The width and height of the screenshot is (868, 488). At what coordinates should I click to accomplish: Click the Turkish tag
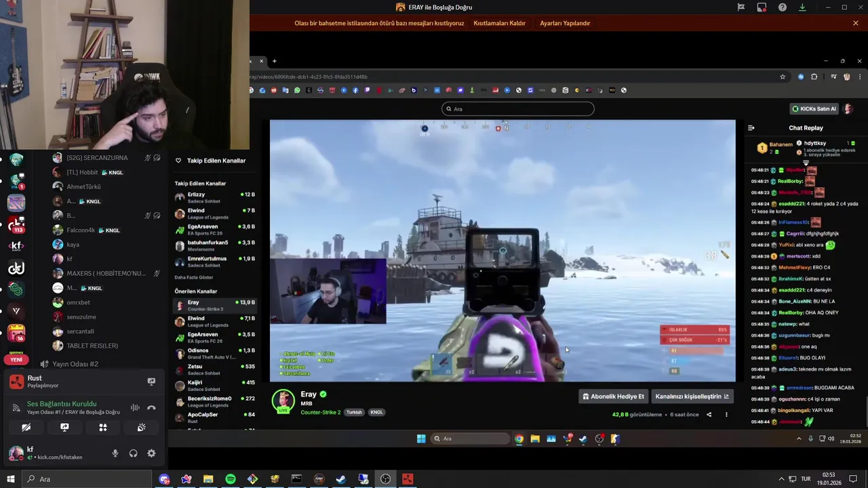point(354,412)
